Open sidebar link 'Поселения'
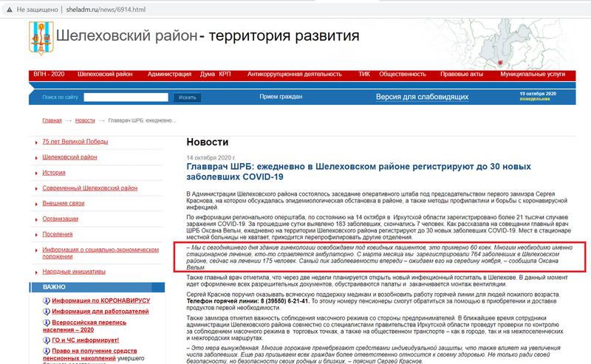This screenshot has height=364, width=591. [58, 234]
